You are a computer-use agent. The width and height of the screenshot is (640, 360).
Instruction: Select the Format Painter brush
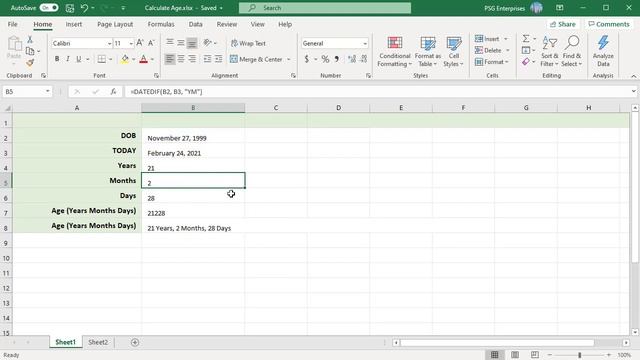pyautogui.click(x=30, y=62)
